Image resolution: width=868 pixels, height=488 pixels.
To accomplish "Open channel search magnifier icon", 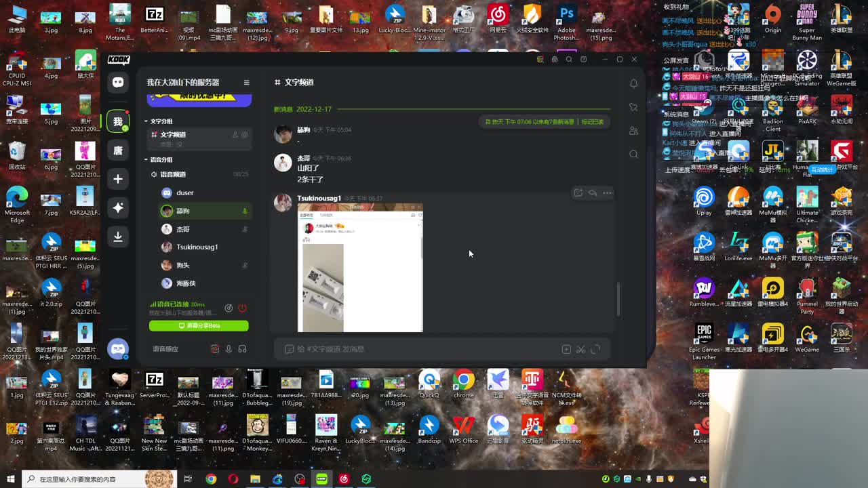I will [x=633, y=154].
